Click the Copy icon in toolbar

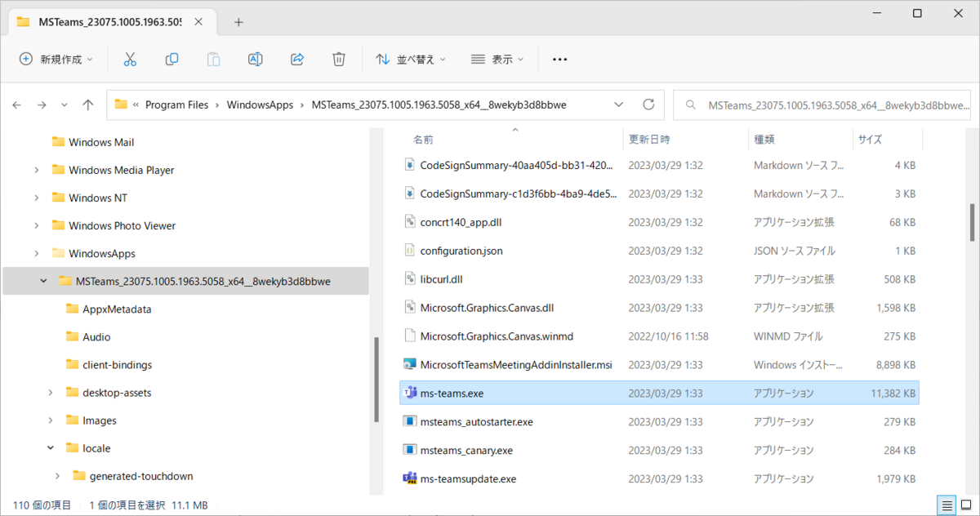click(x=171, y=59)
